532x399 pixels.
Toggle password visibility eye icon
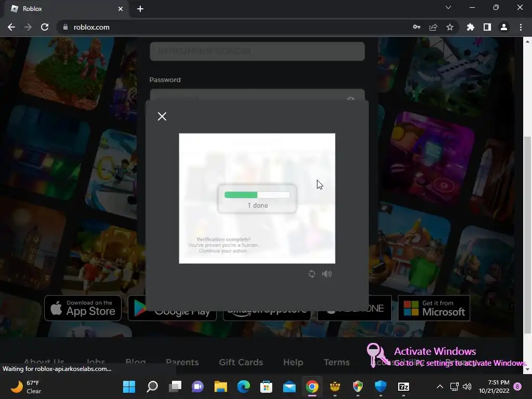[x=351, y=99]
